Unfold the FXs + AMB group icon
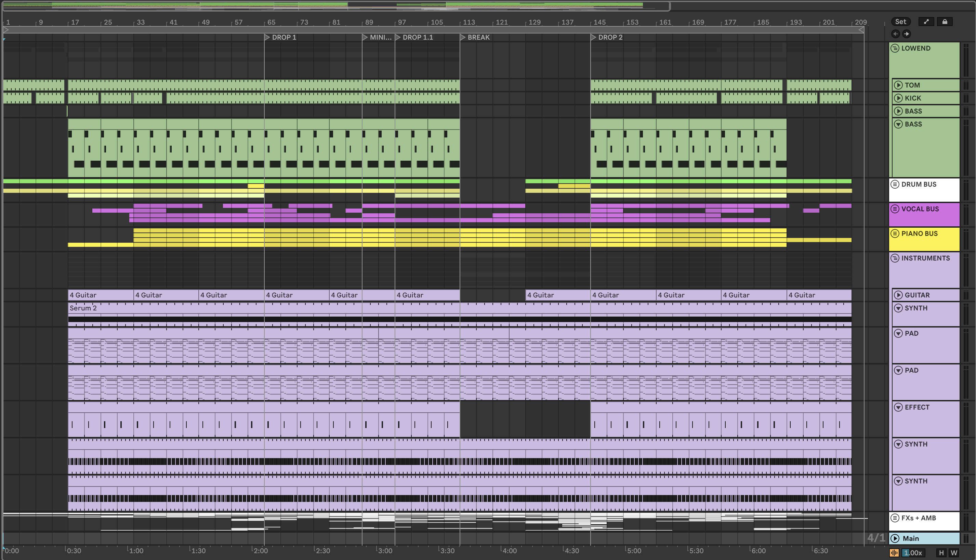Screen dimensions: 976x560 click(x=895, y=518)
